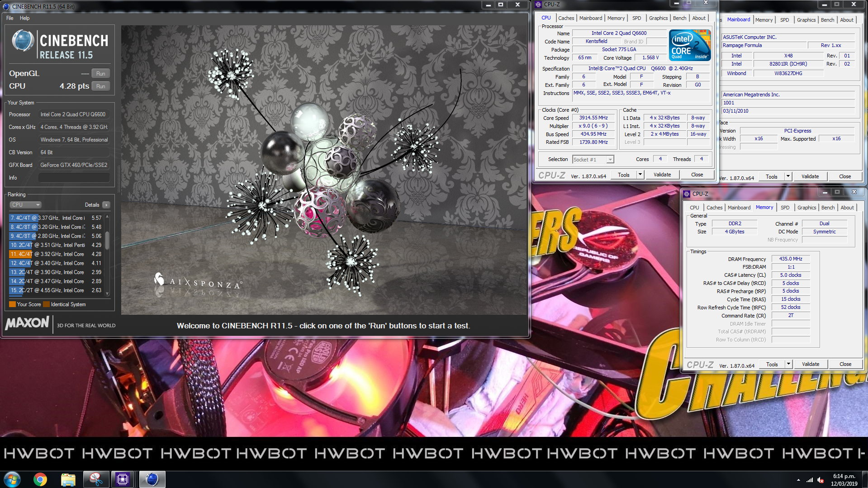The height and width of the screenshot is (488, 868).
Task: Open About tab in top CPU-Z CPU window
Action: click(699, 18)
